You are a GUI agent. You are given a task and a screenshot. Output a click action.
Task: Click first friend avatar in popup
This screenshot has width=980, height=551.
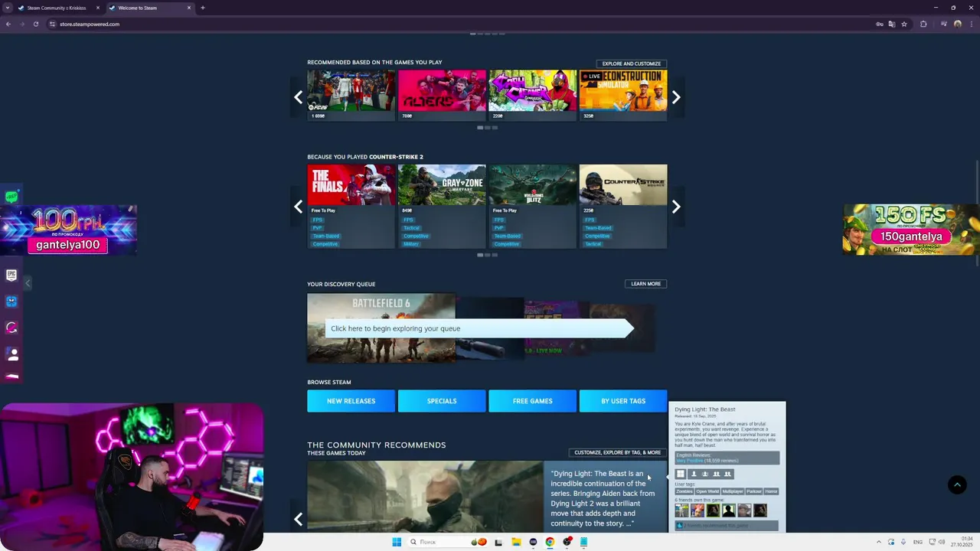pyautogui.click(x=681, y=510)
